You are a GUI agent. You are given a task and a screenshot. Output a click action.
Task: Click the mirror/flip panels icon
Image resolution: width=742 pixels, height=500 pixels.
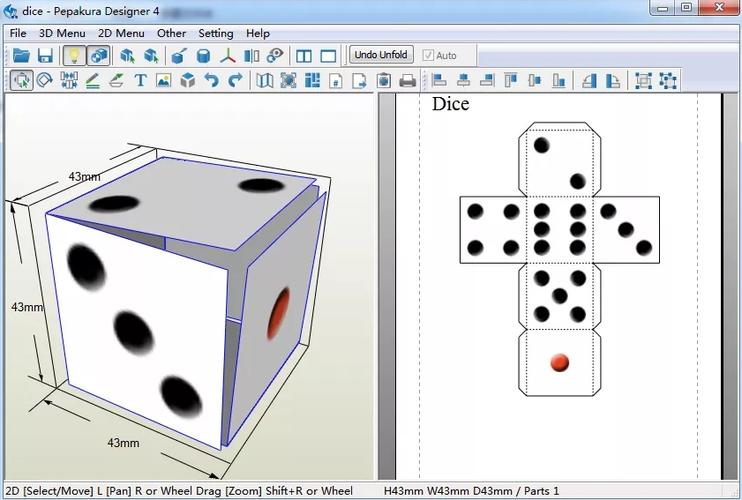pos(251,56)
